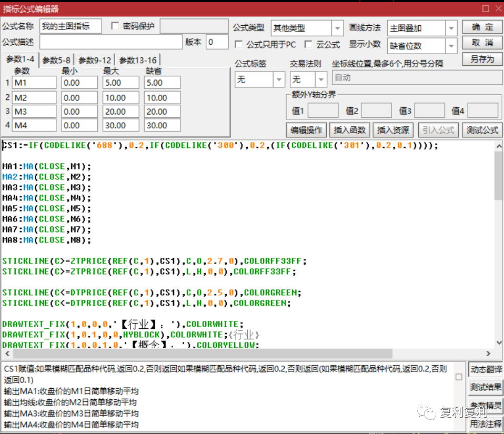Show 动态翻译 output
This screenshot has width=504, height=434.
tap(486, 369)
